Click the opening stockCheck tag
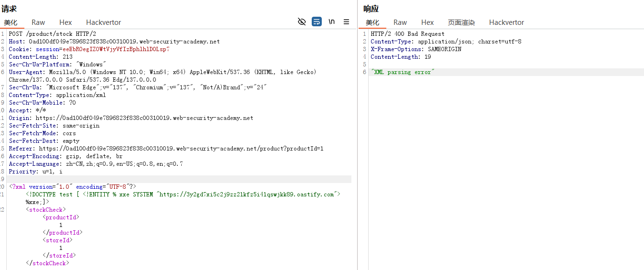 coord(46,210)
